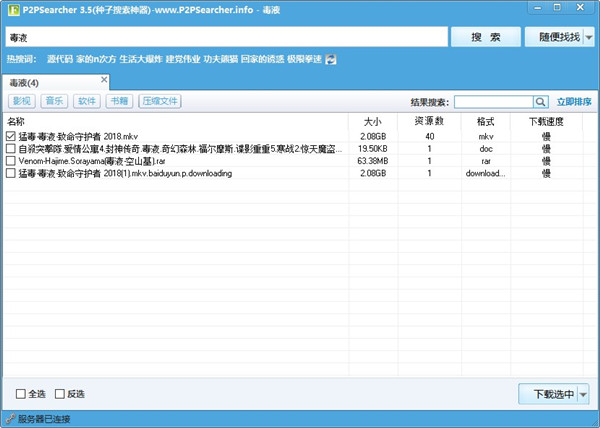Viewport: 600px width, 428px height.
Task: Click the magnifier icon in result search
Action: point(541,102)
